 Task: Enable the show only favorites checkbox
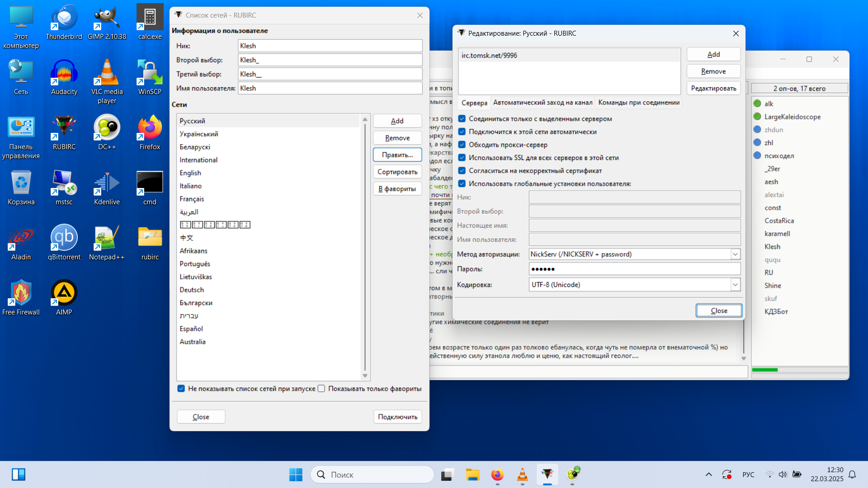pos(321,389)
